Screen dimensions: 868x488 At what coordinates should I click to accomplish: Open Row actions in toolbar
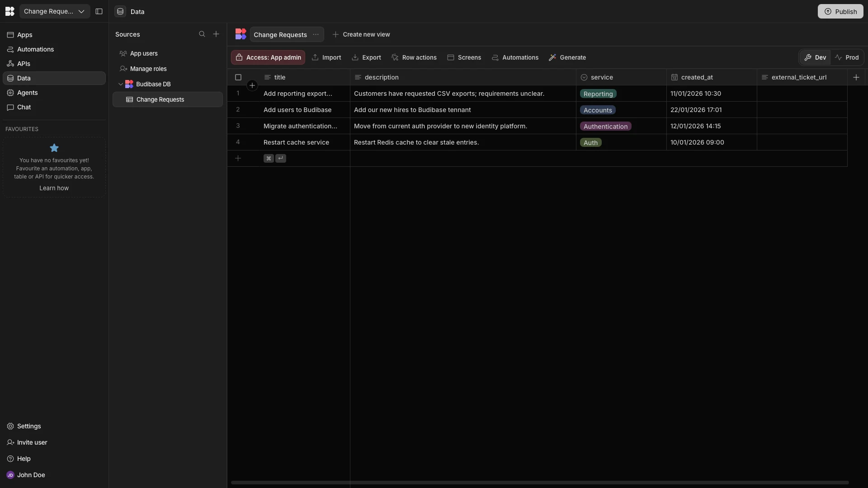[414, 57]
